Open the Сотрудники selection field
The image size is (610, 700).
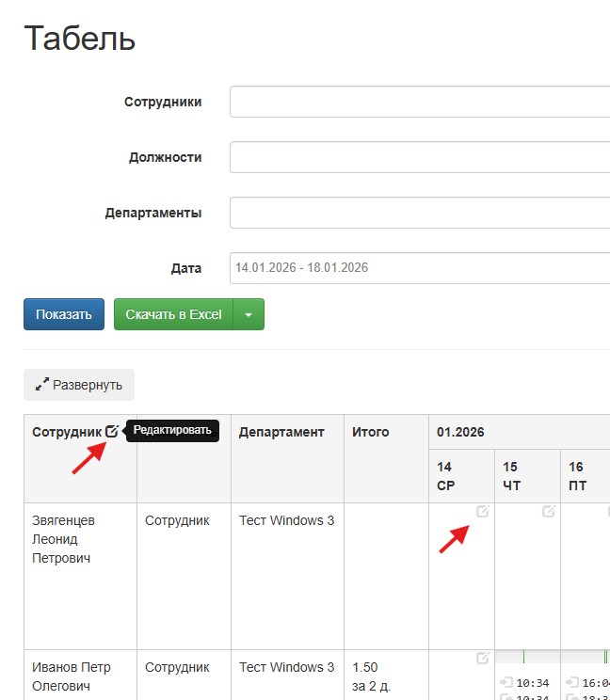[x=419, y=102]
